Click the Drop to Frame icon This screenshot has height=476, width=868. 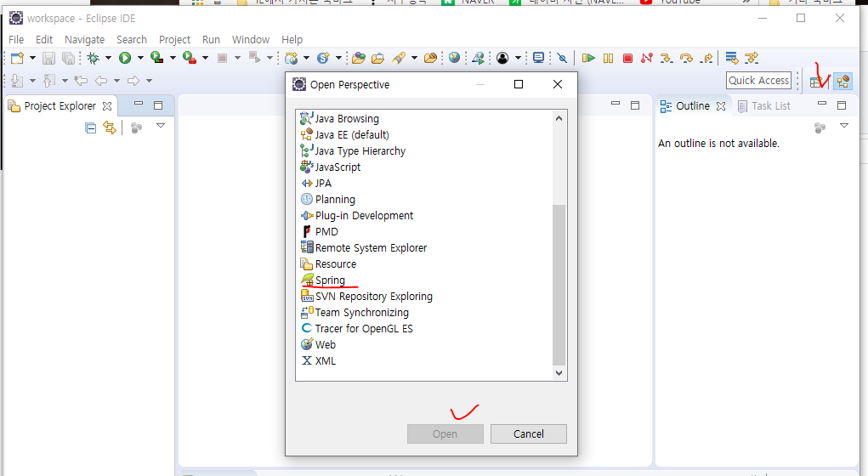[x=732, y=58]
